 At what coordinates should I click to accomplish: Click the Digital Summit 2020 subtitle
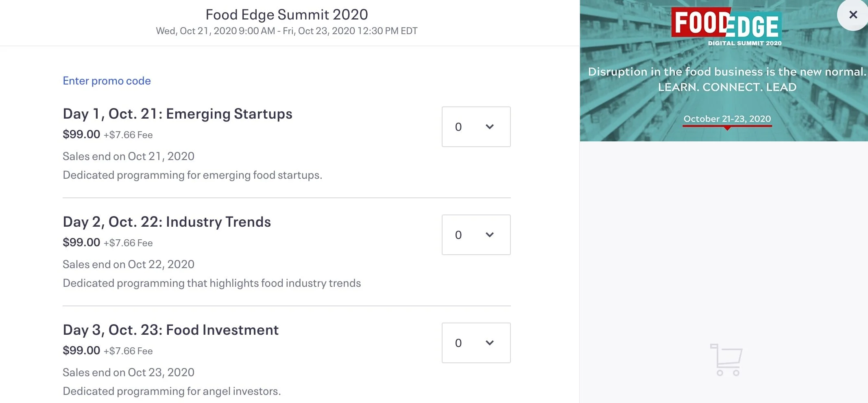744,43
